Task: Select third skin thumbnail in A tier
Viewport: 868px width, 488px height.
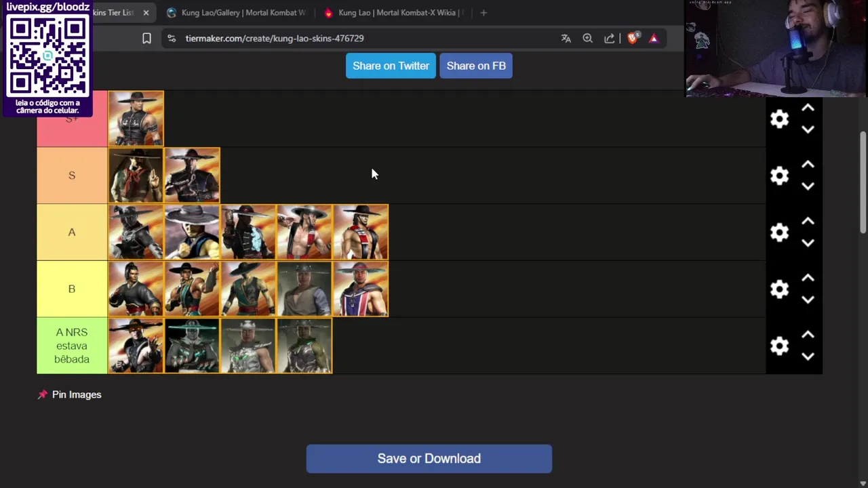Action: tap(248, 232)
